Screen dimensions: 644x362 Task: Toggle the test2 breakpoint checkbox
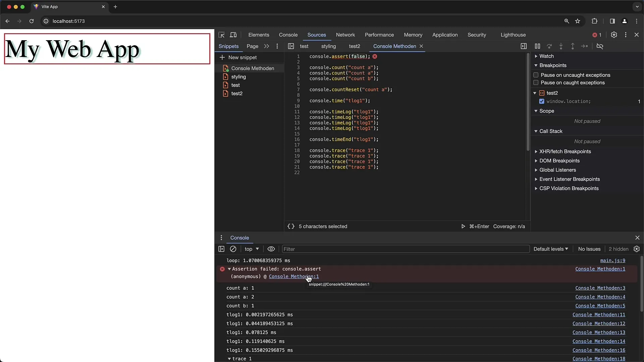coord(541,101)
